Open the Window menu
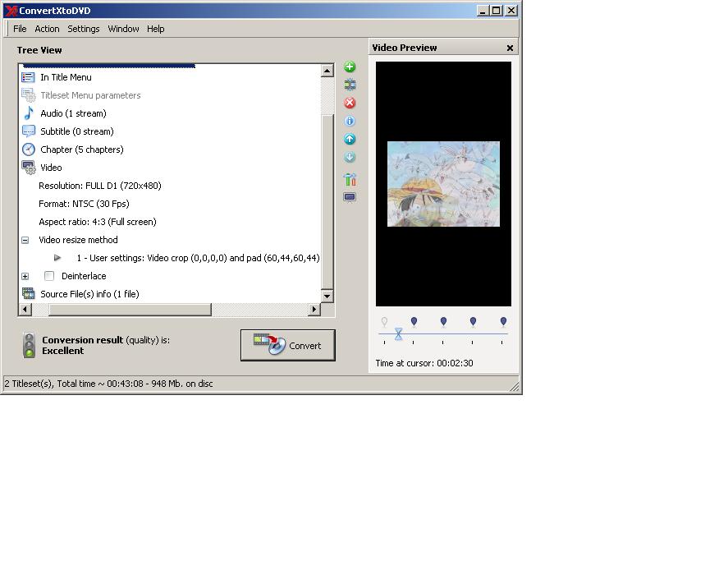Image resolution: width=728 pixels, height=561 pixels. pyautogui.click(x=123, y=29)
